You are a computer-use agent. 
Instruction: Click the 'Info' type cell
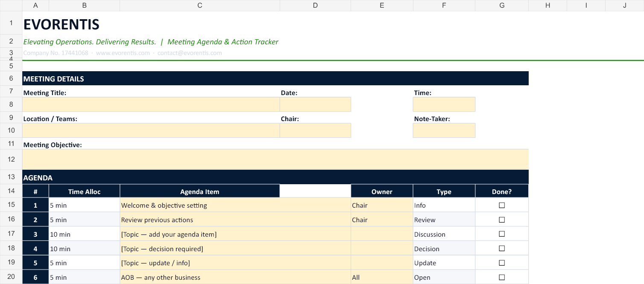(444, 205)
